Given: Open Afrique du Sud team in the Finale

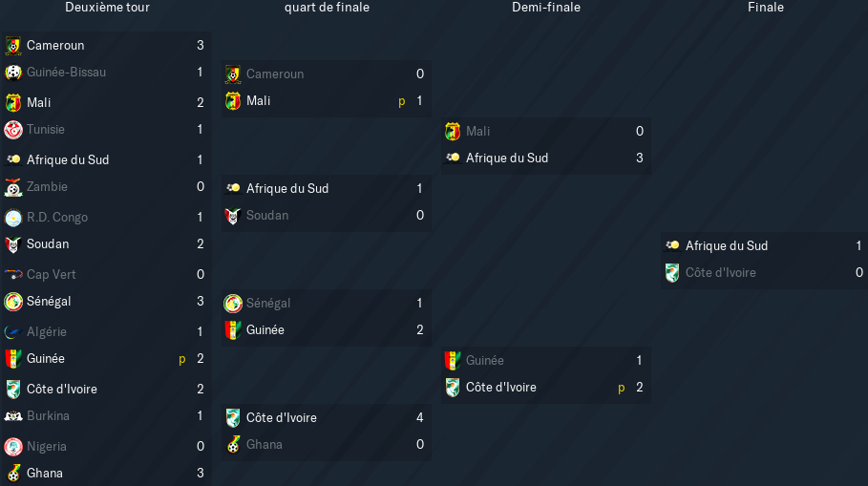Looking at the screenshot, I should (x=727, y=245).
